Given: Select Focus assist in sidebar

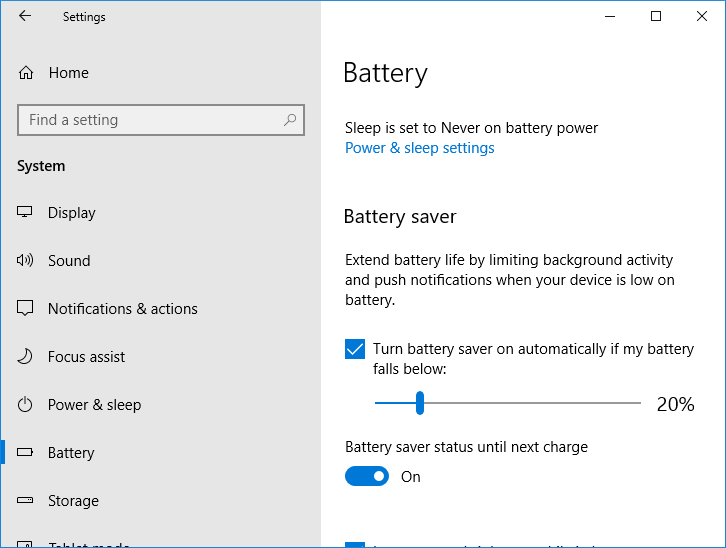Looking at the screenshot, I should pos(87,357).
